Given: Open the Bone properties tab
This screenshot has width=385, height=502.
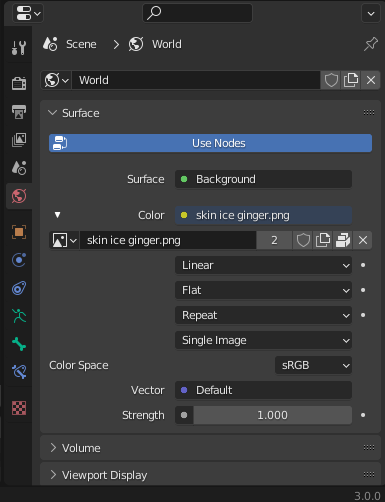Looking at the screenshot, I should click(x=19, y=344).
